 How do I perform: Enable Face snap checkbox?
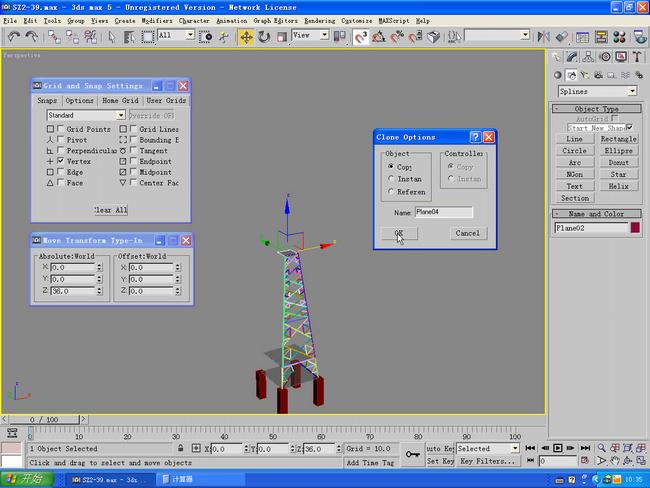[x=61, y=182]
